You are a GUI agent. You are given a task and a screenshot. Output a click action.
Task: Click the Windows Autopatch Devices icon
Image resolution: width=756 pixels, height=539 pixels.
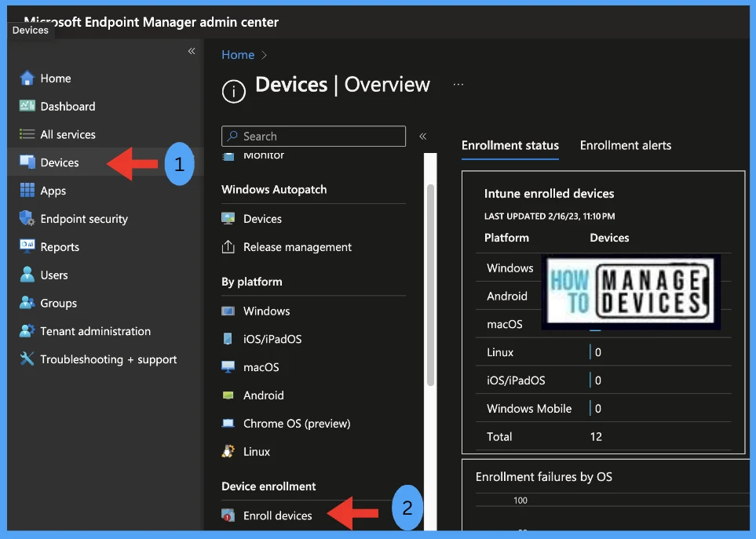(228, 219)
